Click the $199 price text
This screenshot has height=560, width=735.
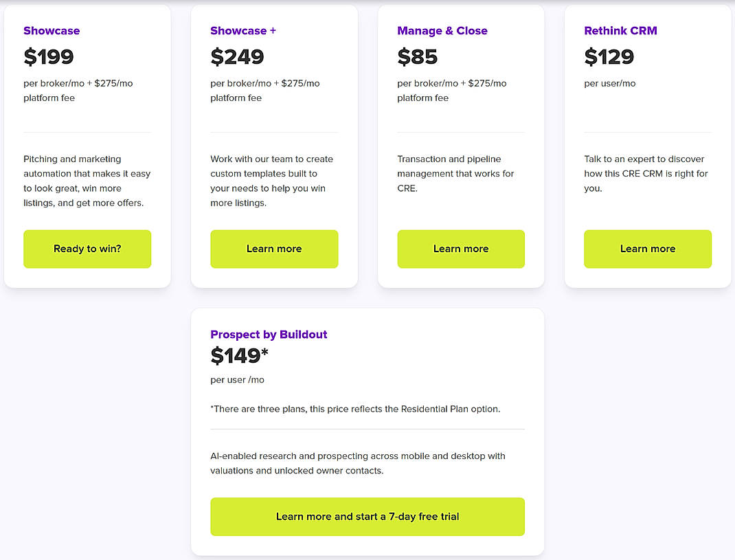(49, 57)
